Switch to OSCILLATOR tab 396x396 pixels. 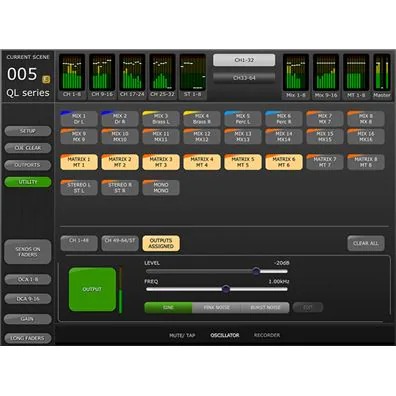pyautogui.click(x=225, y=335)
